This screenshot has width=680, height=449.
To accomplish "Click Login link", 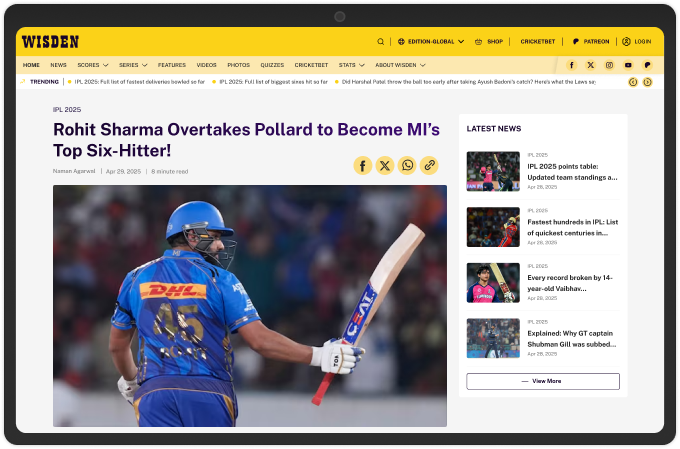I will pyautogui.click(x=643, y=42).
